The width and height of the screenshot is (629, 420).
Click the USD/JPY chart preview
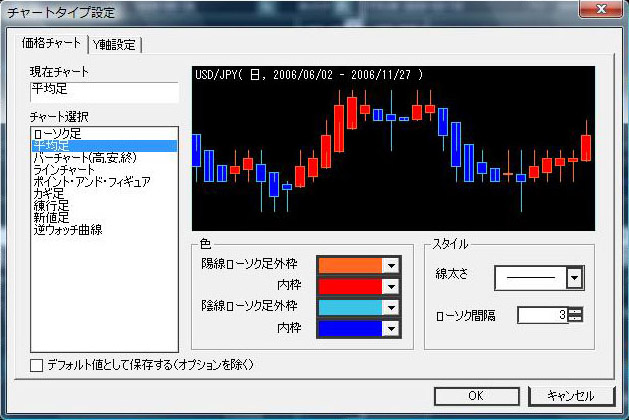pos(394,148)
